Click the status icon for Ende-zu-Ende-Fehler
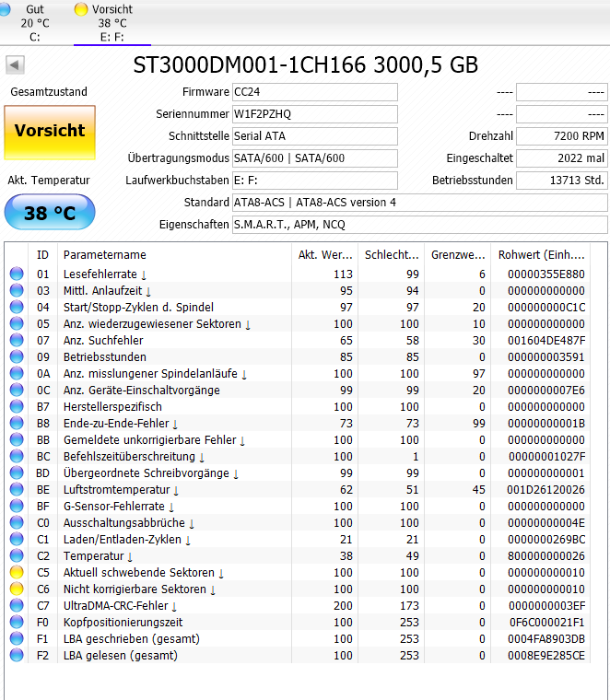The image size is (610, 700). tap(17, 423)
